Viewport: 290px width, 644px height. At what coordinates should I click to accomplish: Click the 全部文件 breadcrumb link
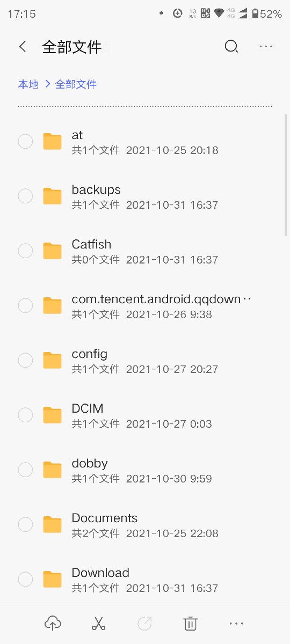pos(76,84)
